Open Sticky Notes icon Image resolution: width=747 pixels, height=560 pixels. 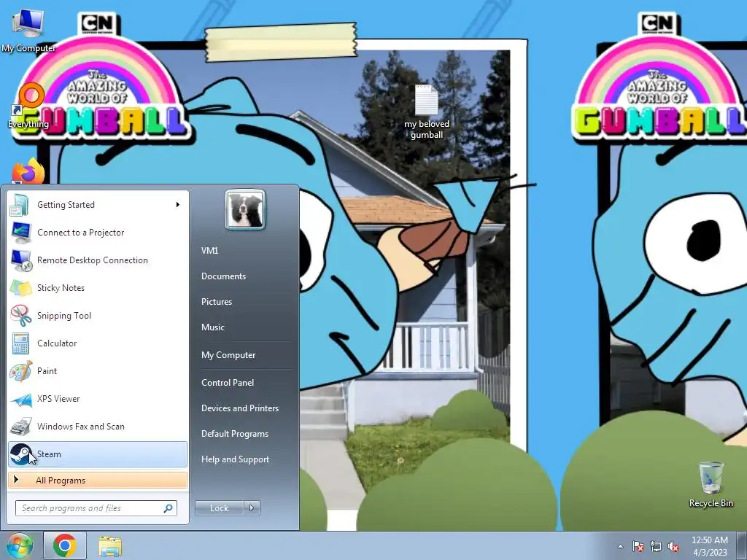pyautogui.click(x=20, y=288)
